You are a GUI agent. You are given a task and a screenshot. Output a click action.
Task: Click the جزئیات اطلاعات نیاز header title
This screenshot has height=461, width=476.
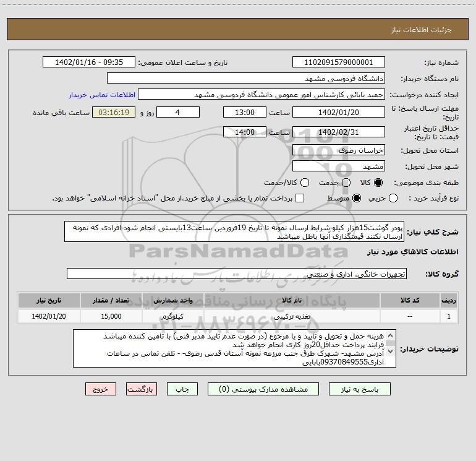(x=422, y=30)
